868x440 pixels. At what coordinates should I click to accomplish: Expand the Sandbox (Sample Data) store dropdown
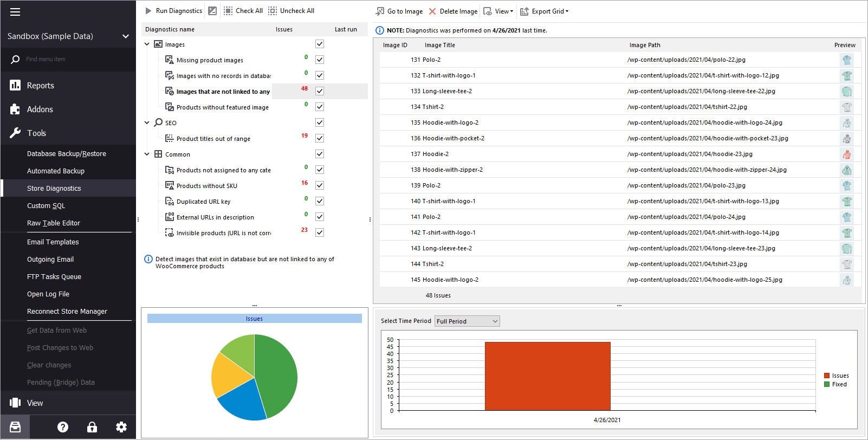(x=126, y=36)
